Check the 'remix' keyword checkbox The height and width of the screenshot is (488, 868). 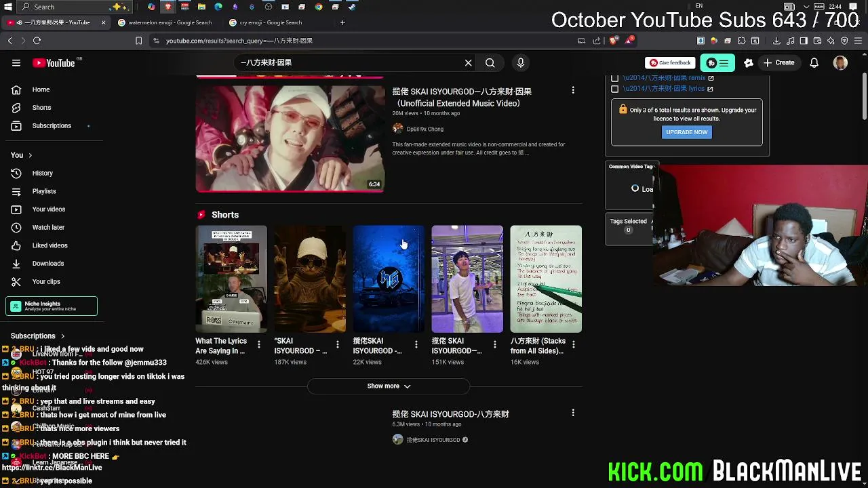tap(614, 78)
